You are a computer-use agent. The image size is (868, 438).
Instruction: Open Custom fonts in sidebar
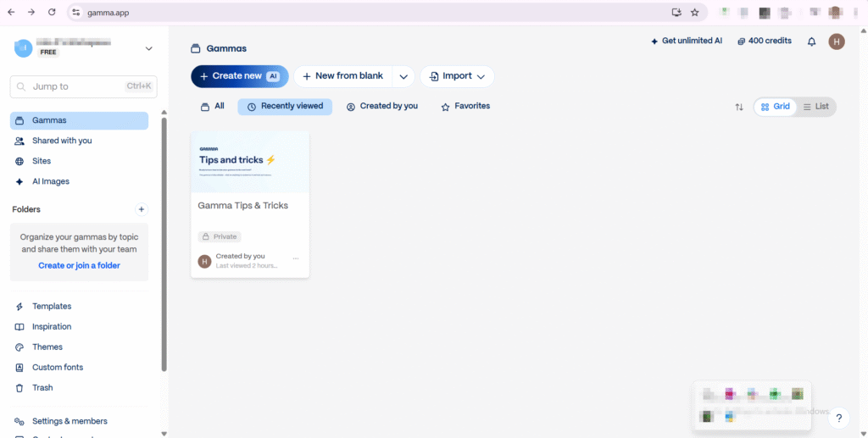[x=79, y=368]
